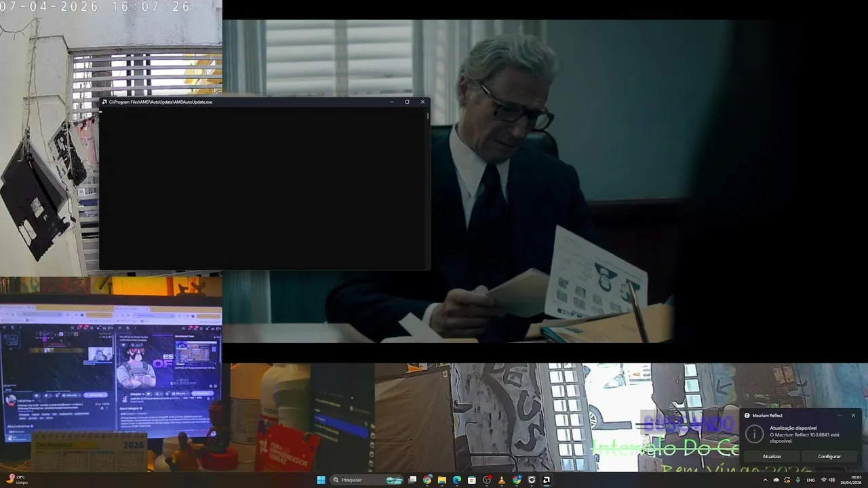Show hidden system tray icons
The height and width of the screenshot is (488, 868).
[x=766, y=480]
